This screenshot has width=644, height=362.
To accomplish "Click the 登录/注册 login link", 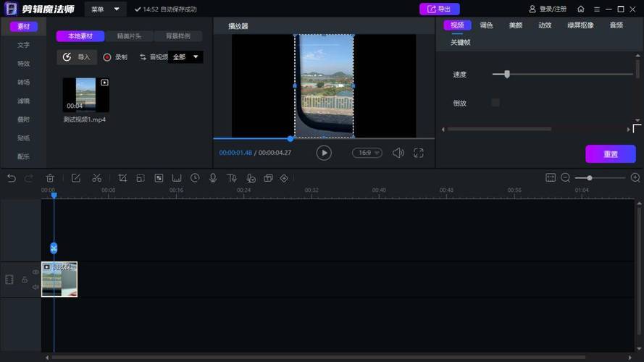I will pyautogui.click(x=548, y=9).
